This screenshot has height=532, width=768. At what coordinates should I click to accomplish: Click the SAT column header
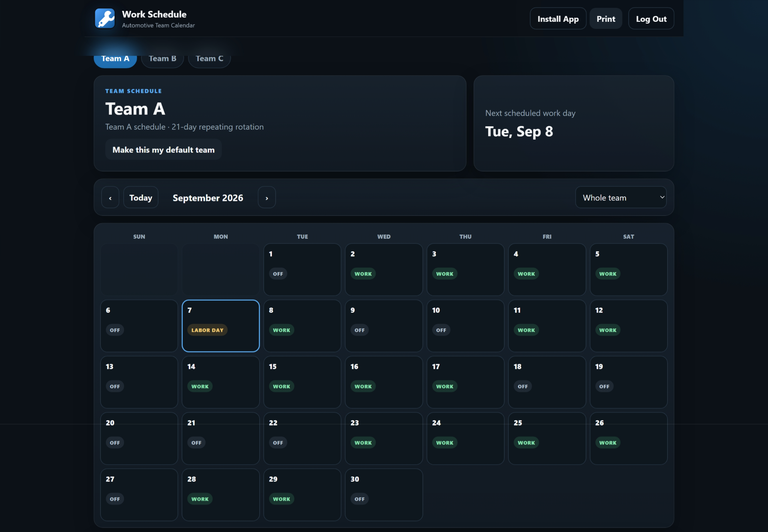pyautogui.click(x=628, y=236)
